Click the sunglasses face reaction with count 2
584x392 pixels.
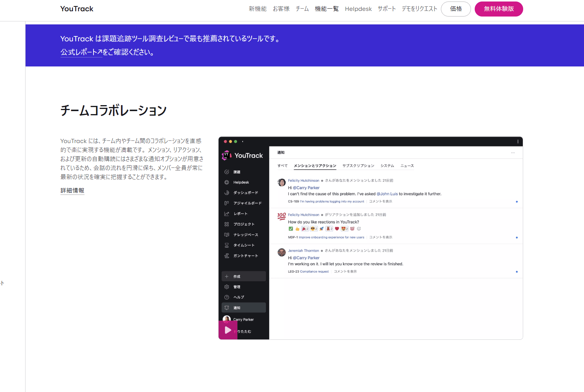[314, 229]
